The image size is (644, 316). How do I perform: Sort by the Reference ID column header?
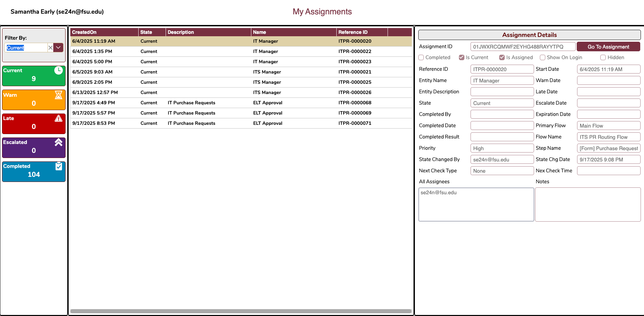pyautogui.click(x=362, y=32)
